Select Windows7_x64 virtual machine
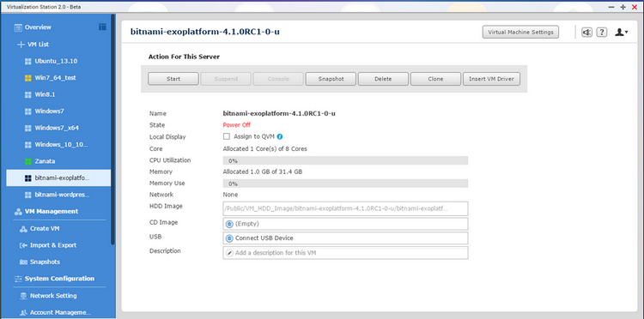 (x=57, y=128)
